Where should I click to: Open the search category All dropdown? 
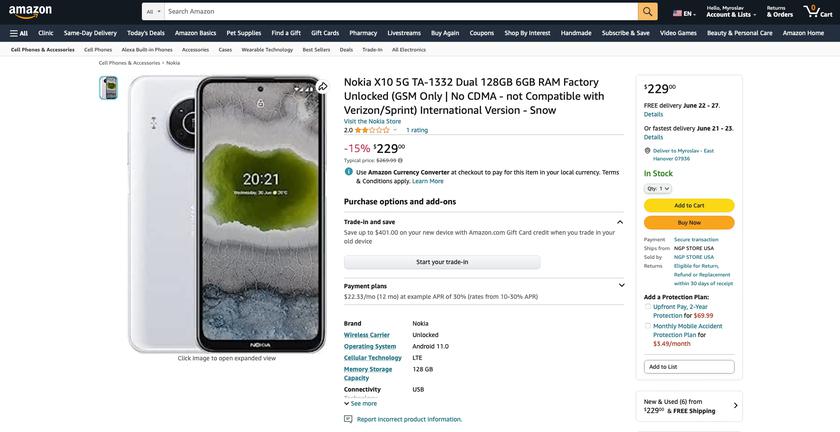[154, 12]
